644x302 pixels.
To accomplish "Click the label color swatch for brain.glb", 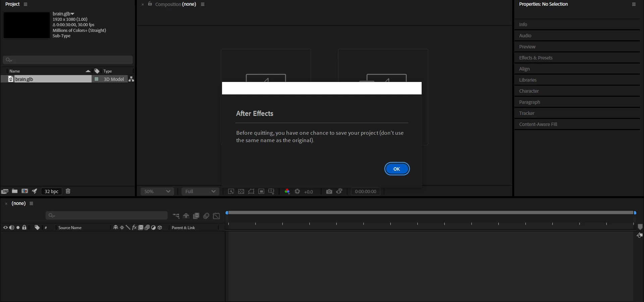I will coord(97,79).
